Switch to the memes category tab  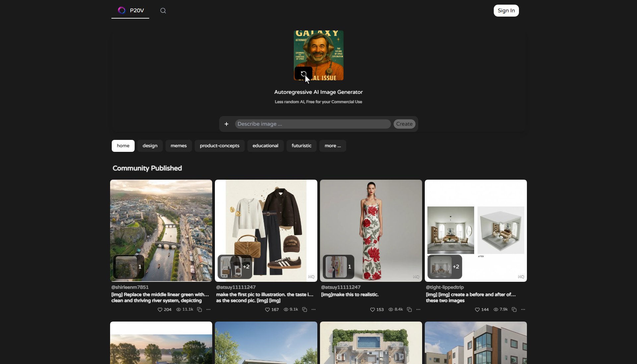(x=178, y=146)
